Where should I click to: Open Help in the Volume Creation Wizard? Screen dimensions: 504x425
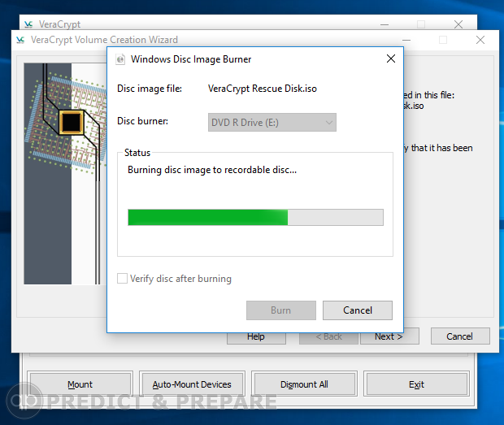click(x=256, y=338)
